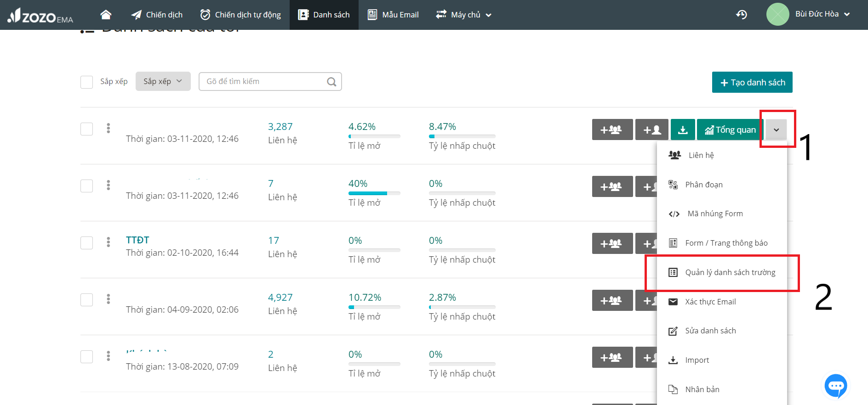The width and height of the screenshot is (868, 405).
Task: Open Chiến dịch tab
Action: pyautogui.click(x=157, y=15)
